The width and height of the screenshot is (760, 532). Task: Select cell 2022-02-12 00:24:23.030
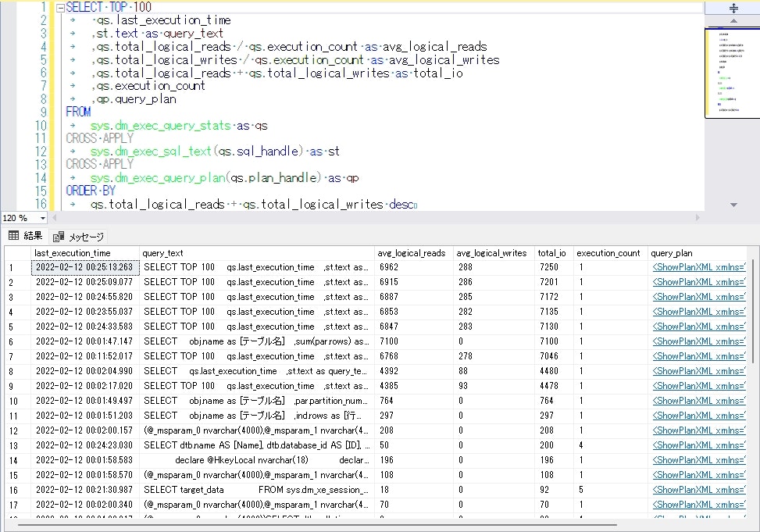coord(85,445)
